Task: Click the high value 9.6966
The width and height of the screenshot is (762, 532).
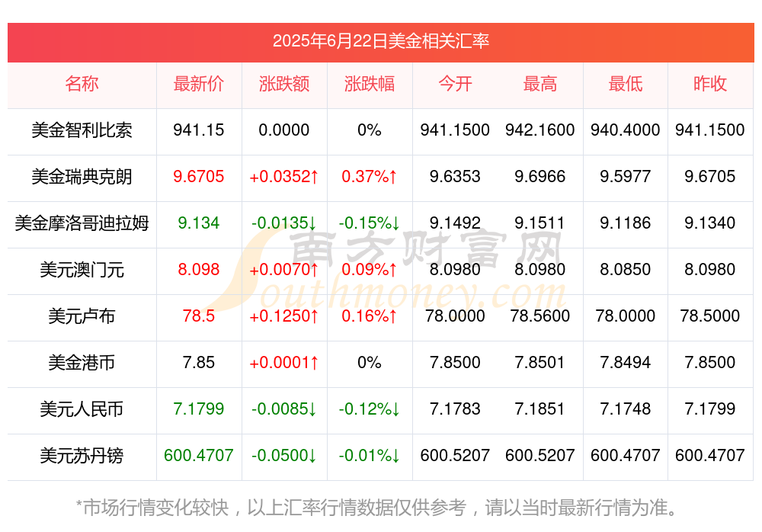Action: [540, 177]
